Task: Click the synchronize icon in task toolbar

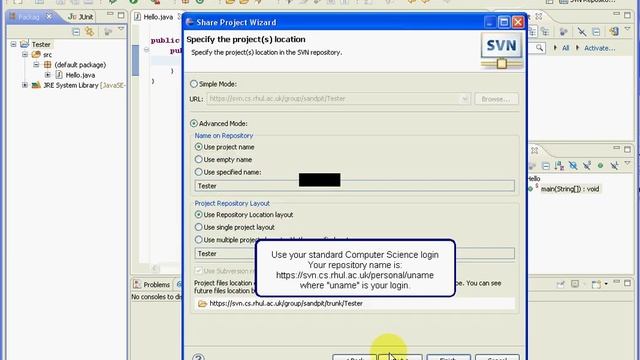Action: click(x=614, y=32)
